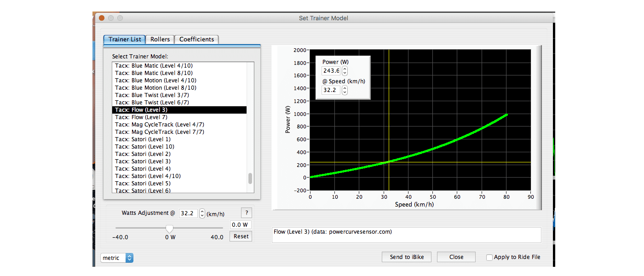Reset the watts adjustment
Image resolution: width=644 pixels, height=276 pixels.
click(x=241, y=236)
